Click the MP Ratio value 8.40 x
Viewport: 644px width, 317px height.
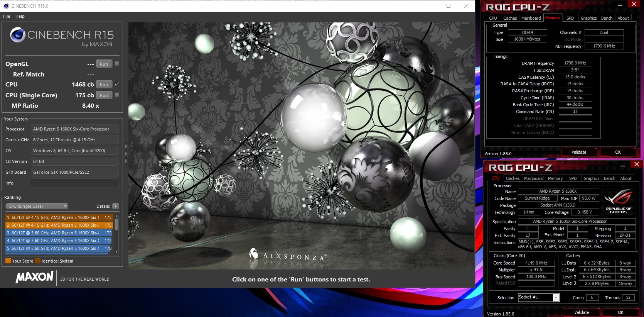pyautogui.click(x=91, y=105)
